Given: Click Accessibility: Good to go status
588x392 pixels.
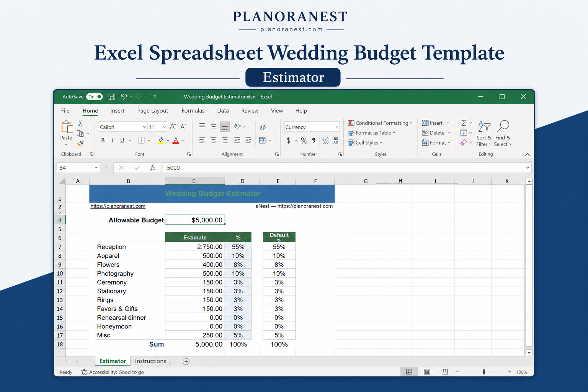Looking at the screenshot, I should tap(113, 372).
